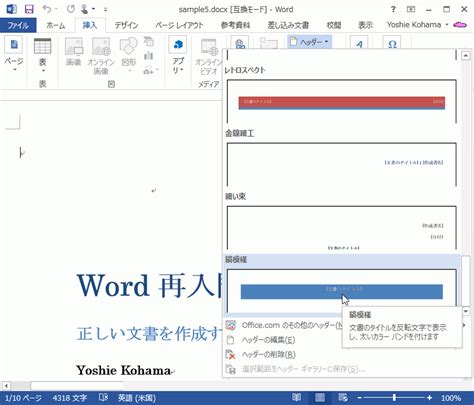Click the text box A icon
Viewport: 474px width, 405px height.
pos(359,43)
